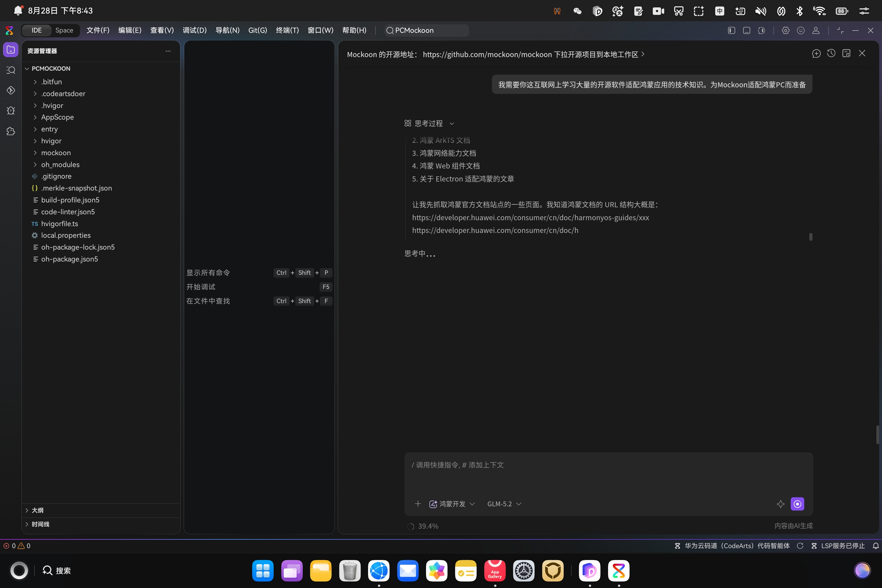882x588 pixels.
Task: Open the Debug bug sidebar icon
Action: 11,111
